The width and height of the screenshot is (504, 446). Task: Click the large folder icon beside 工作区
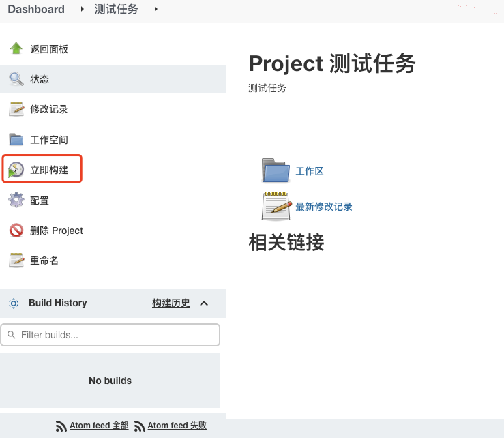(x=276, y=170)
